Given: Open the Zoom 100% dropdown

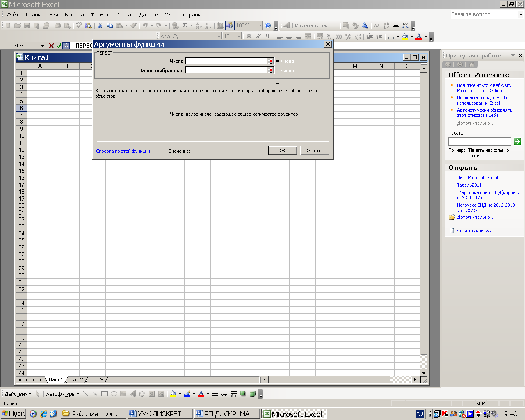Looking at the screenshot, I should point(260,25).
